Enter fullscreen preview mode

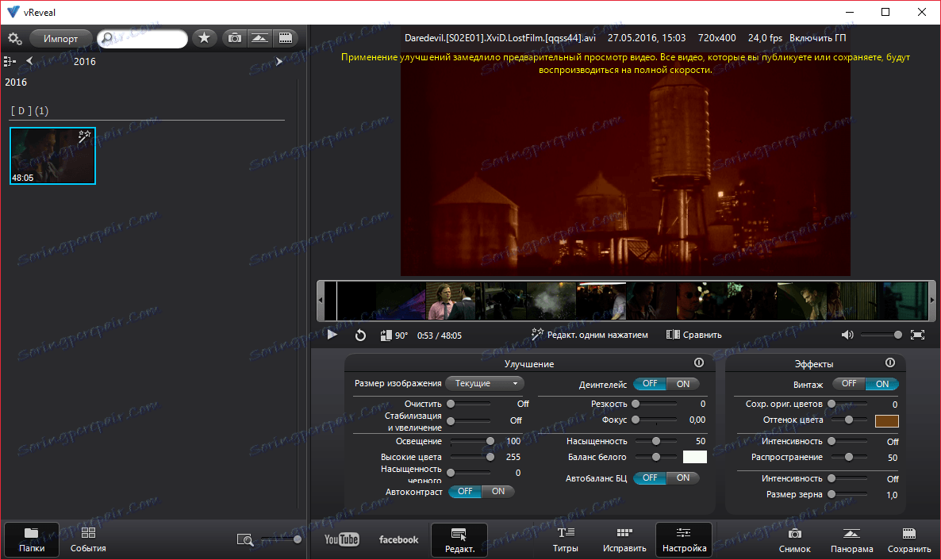pyautogui.click(x=917, y=335)
